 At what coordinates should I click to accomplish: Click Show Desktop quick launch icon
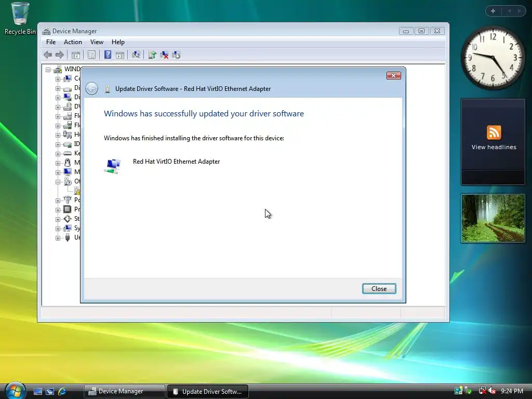(x=37, y=391)
